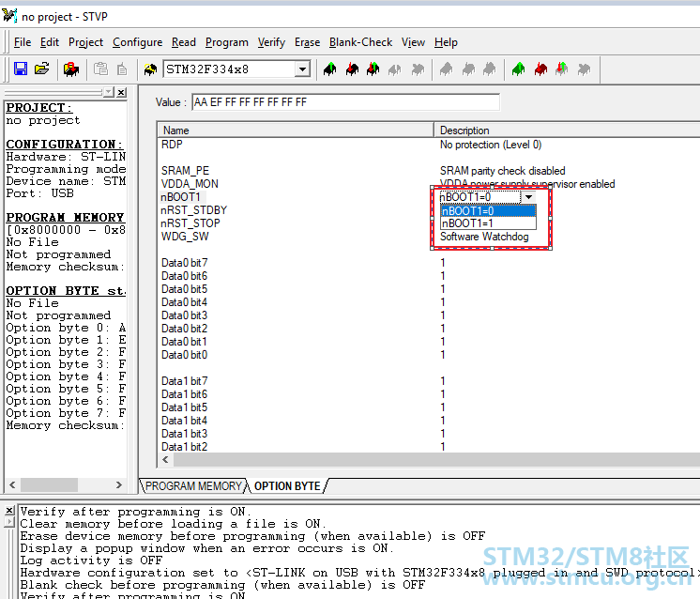The width and height of the screenshot is (700, 599).
Task: Click the last grayed chip toolbar icon
Action: [584, 69]
